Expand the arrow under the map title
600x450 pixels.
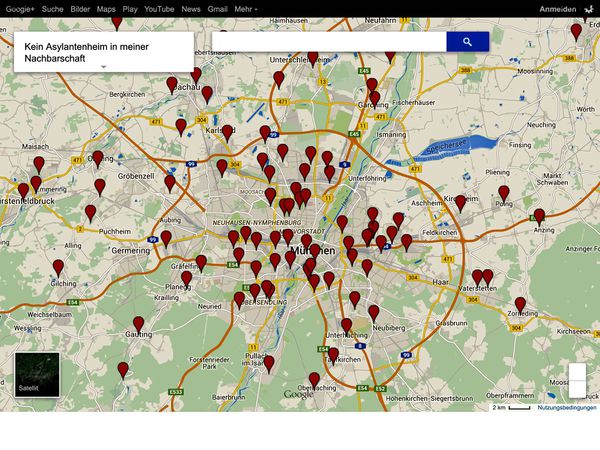tap(104, 66)
